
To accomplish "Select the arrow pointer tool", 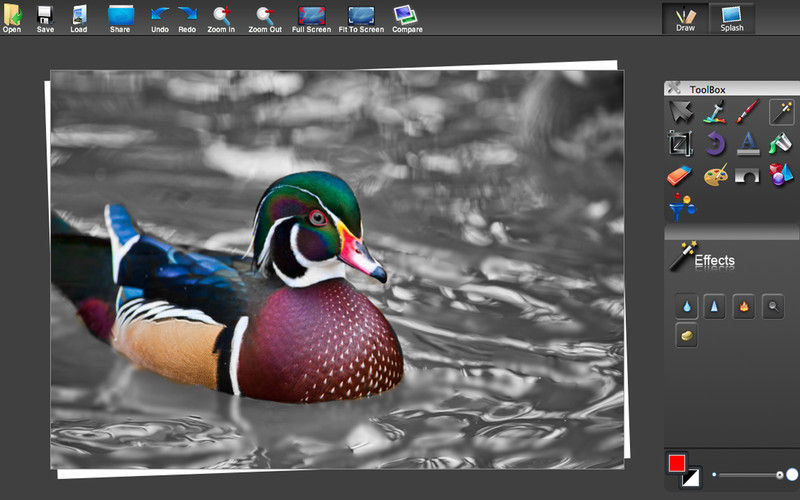I will click(681, 112).
